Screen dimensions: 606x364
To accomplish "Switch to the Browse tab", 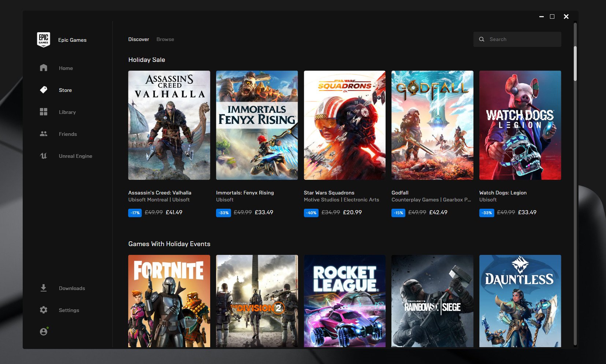I will coord(165,39).
